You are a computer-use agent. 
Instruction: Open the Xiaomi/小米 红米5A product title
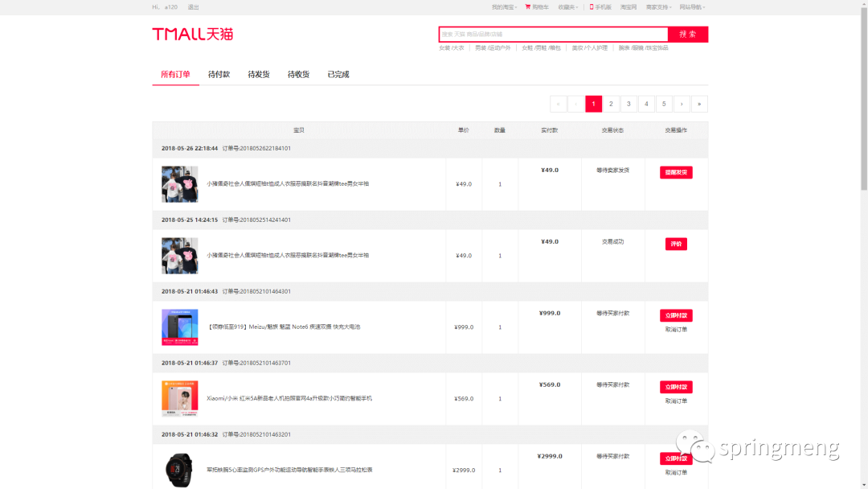(289, 398)
